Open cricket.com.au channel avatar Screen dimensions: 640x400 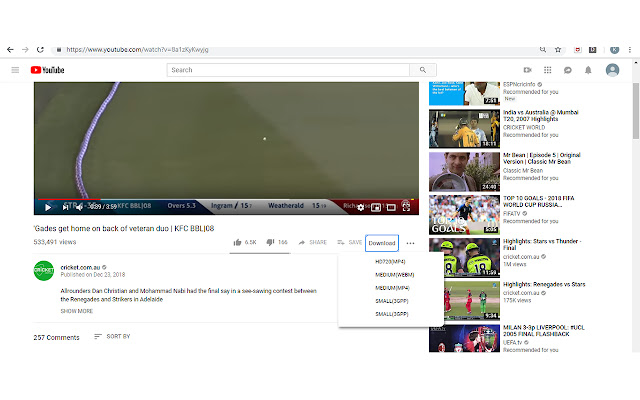[44, 271]
